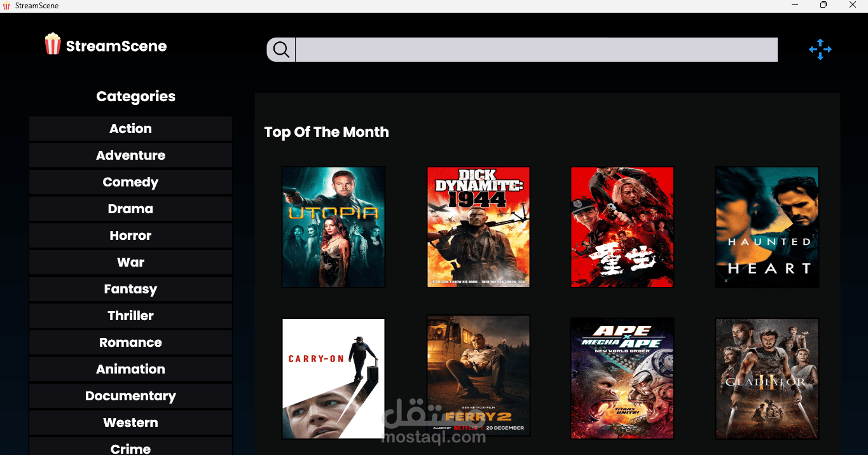Image resolution: width=868 pixels, height=455 pixels.
Task: Click the Categories heading
Action: 135,96
